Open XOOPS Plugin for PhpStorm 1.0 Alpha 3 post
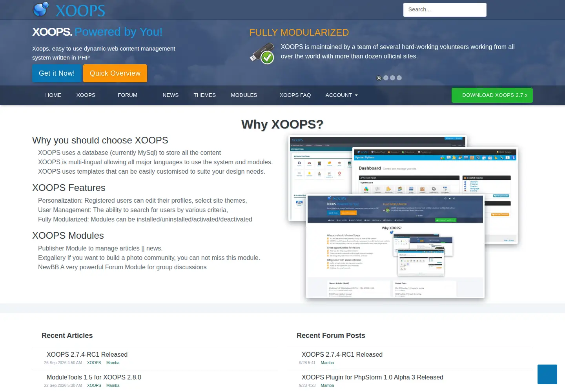Viewport: 565px width, 392px height. 372,377
